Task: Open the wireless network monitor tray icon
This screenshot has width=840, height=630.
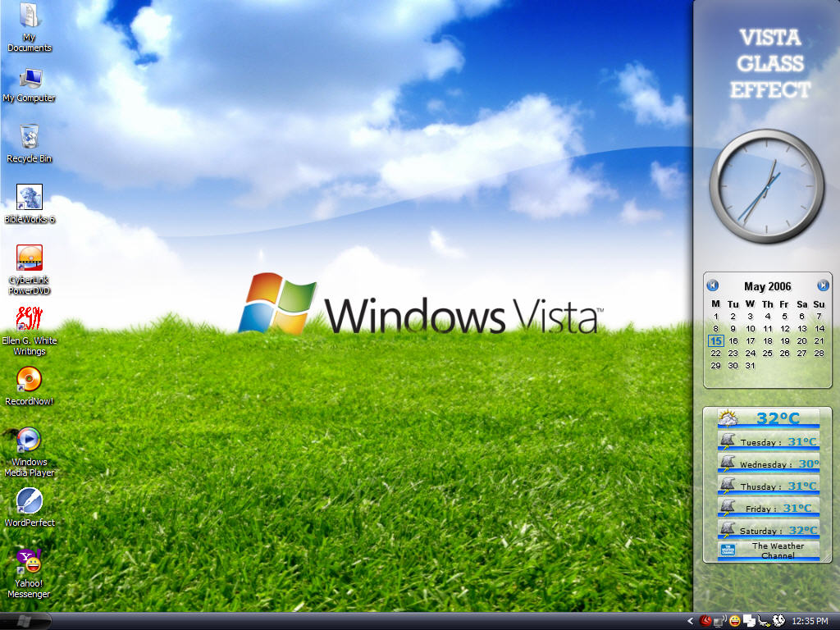Action: point(720,621)
